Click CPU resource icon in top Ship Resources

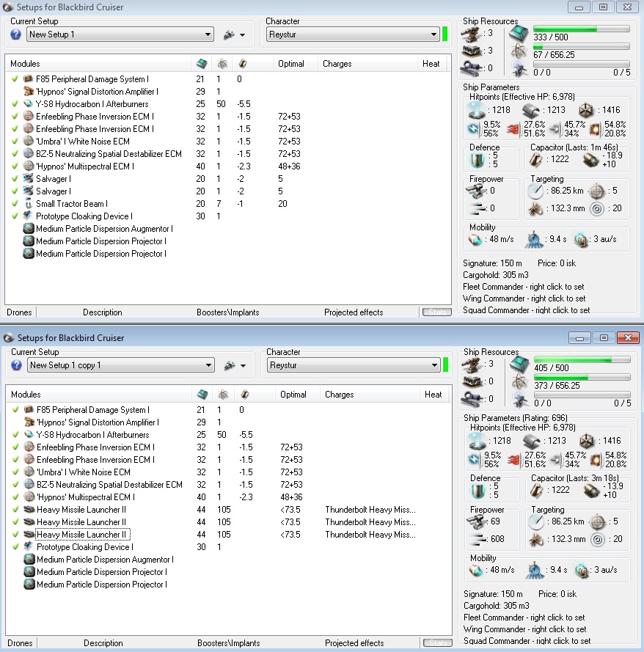(x=519, y=33)
